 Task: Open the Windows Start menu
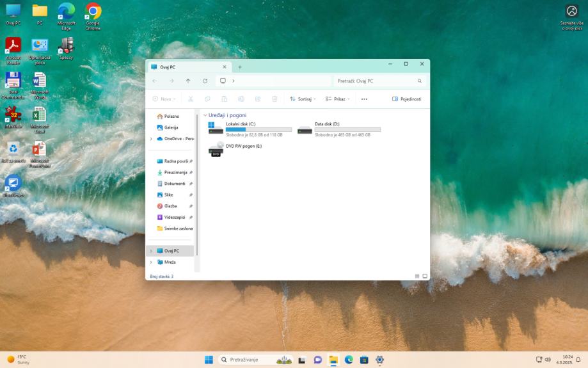coord(209,360)
